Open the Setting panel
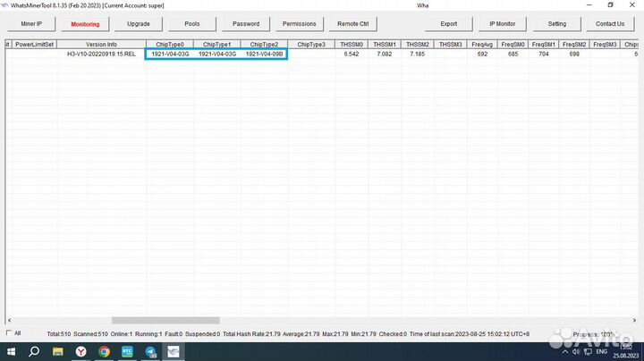644x361 pixels. tap(556, 24)
